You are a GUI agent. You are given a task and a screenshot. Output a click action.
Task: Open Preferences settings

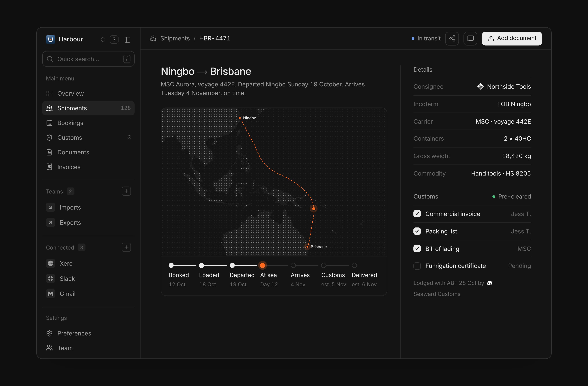click(89, 333)
